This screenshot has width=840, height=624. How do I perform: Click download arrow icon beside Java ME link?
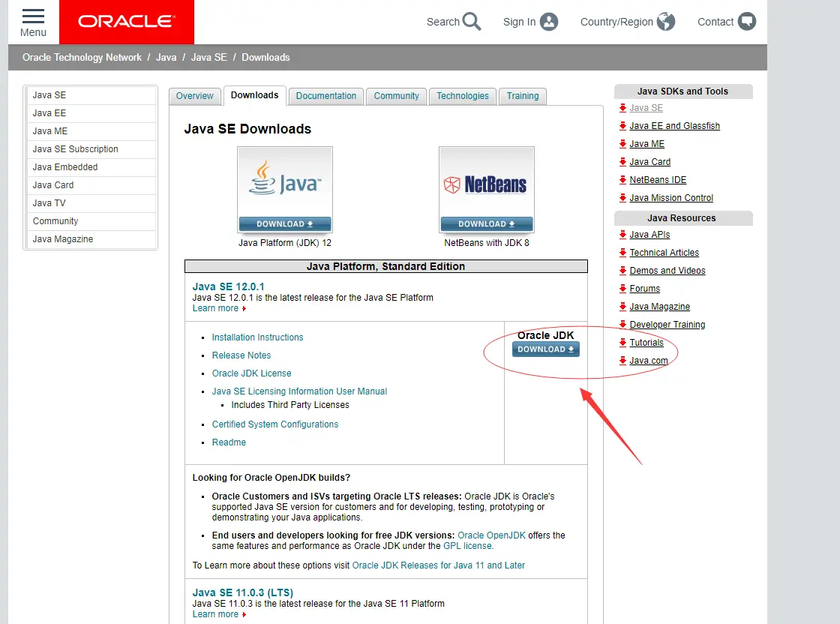622,143
